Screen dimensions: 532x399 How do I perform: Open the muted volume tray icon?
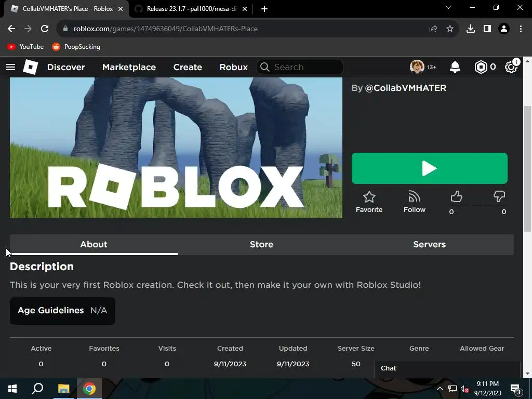click(x=465, y=389)
